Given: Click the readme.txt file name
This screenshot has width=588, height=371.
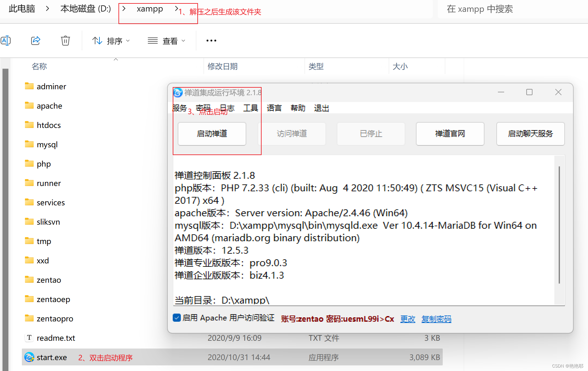Looking at the screenshot, I should pyautogui.click(x=56, y=338).
